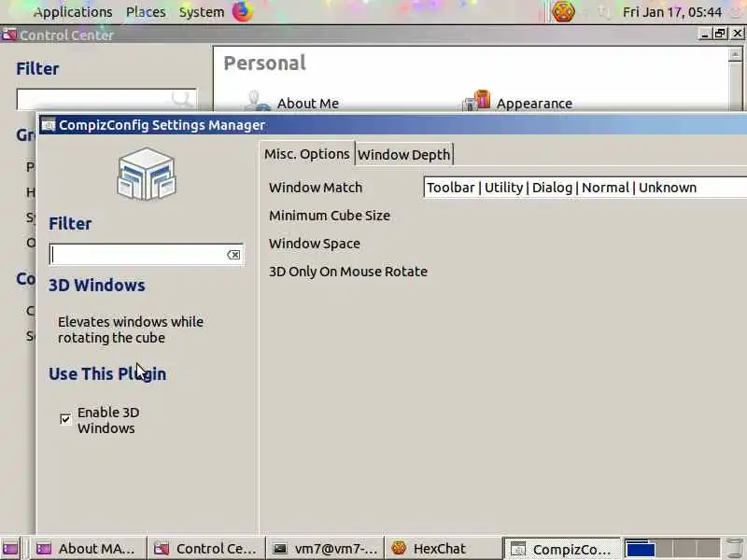747x560 pixels.
Task: Click the Appearance icon in Control Center
Action: coord(476,101)
